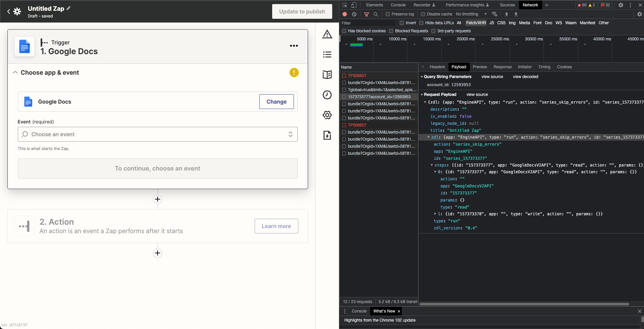This screenshot has height=329, width=644.
Task: Toggle the network filter funnel icon
Action: tap(367, 14)
